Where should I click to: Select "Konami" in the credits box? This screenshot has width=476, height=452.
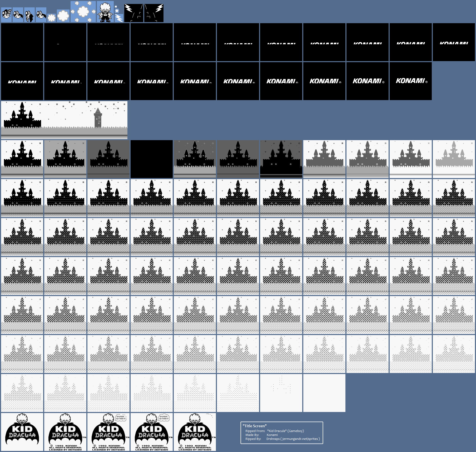pyautogui.click(x=272, y=435)
